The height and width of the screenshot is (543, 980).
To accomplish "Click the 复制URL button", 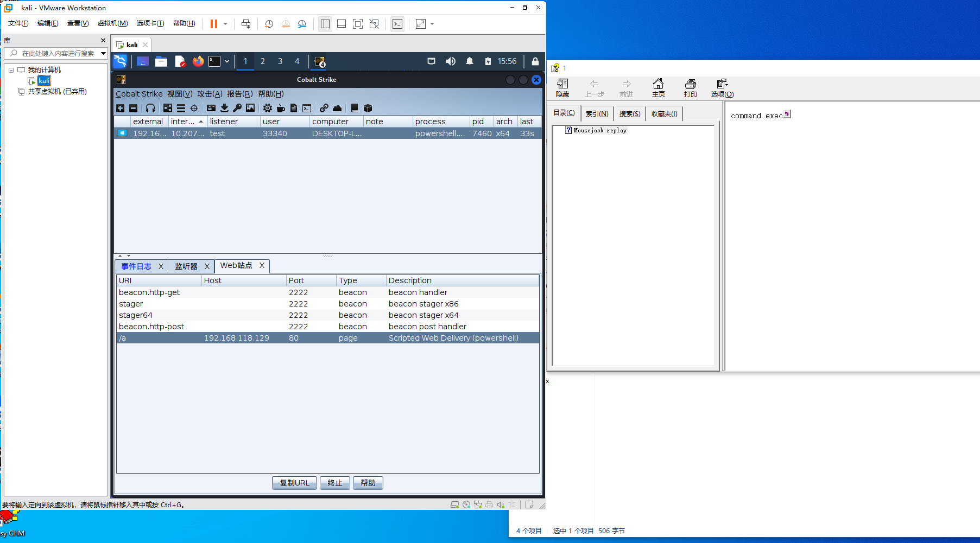I will pos(295,483).
